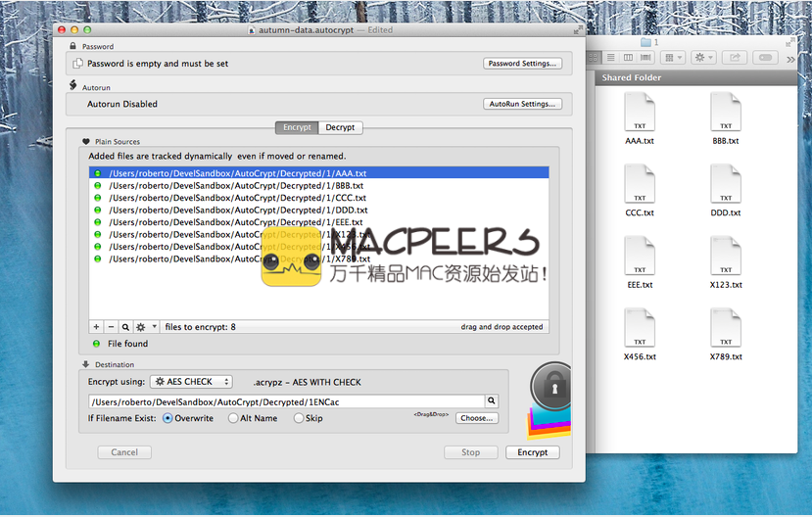Choose the Skip radio option
This screenshot has width=812, height=517.
click(299, 418)
